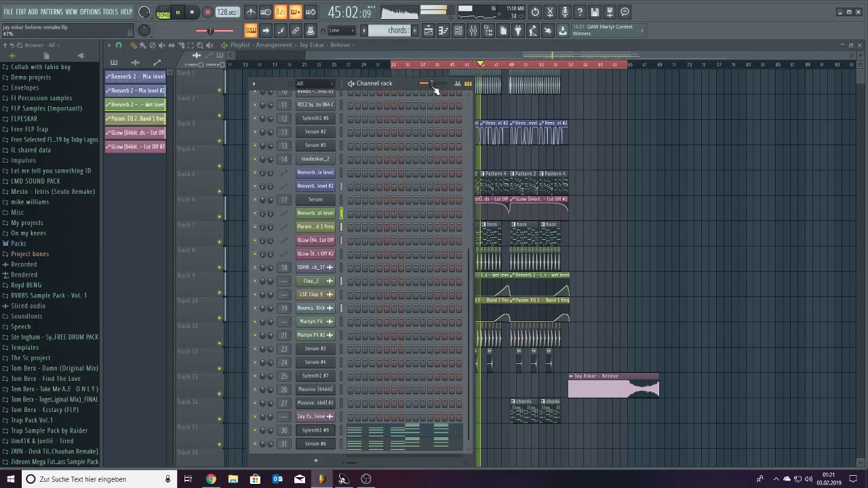868x488 pixels.
Task: Select the playlist Delete tool
Action: [152, 45]
